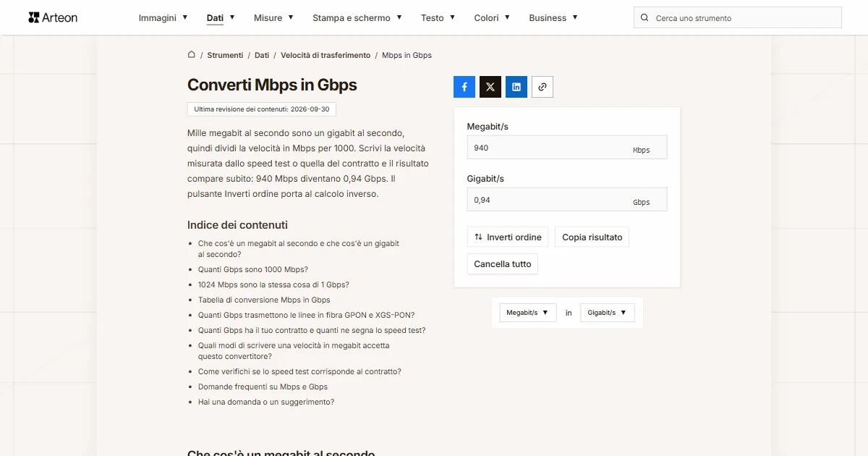868x456 pixels.
Task: Open the Colori menu
Action: pos(493,18)
